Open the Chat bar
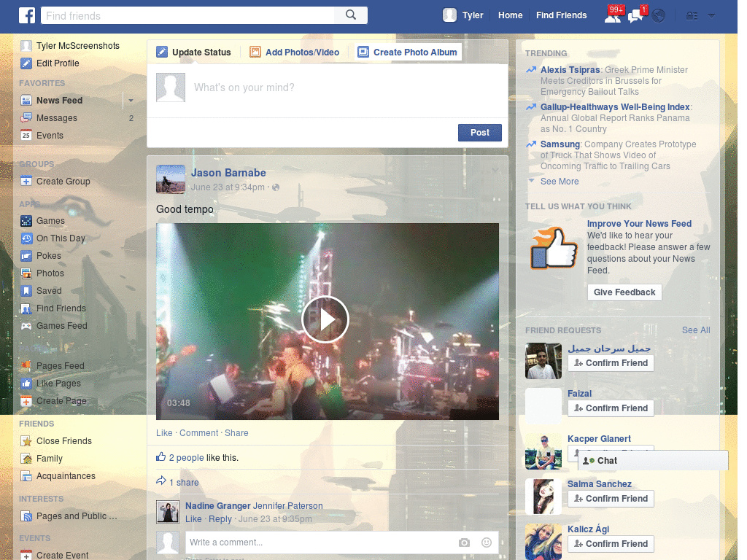Screen dimensions: 747x560 (x=653, y=461)
